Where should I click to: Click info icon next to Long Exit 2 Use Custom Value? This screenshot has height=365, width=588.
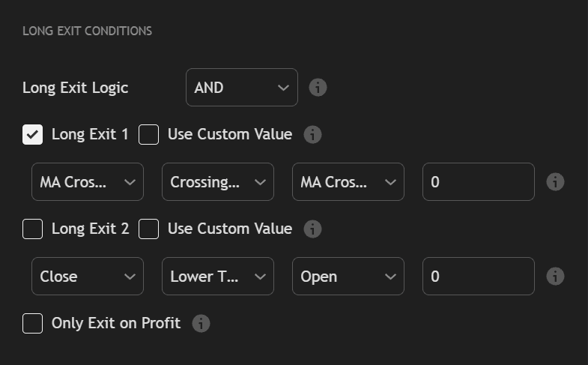(312, 229)
